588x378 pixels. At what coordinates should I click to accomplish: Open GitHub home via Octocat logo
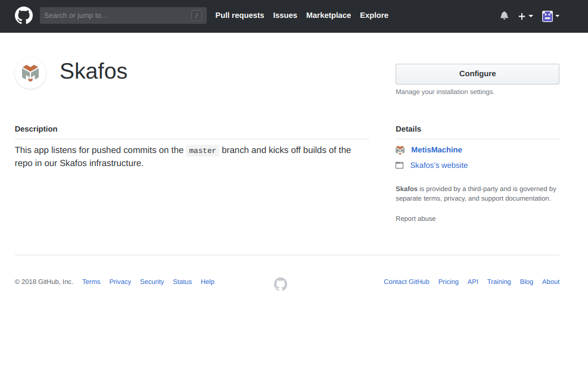click(24, 15)
